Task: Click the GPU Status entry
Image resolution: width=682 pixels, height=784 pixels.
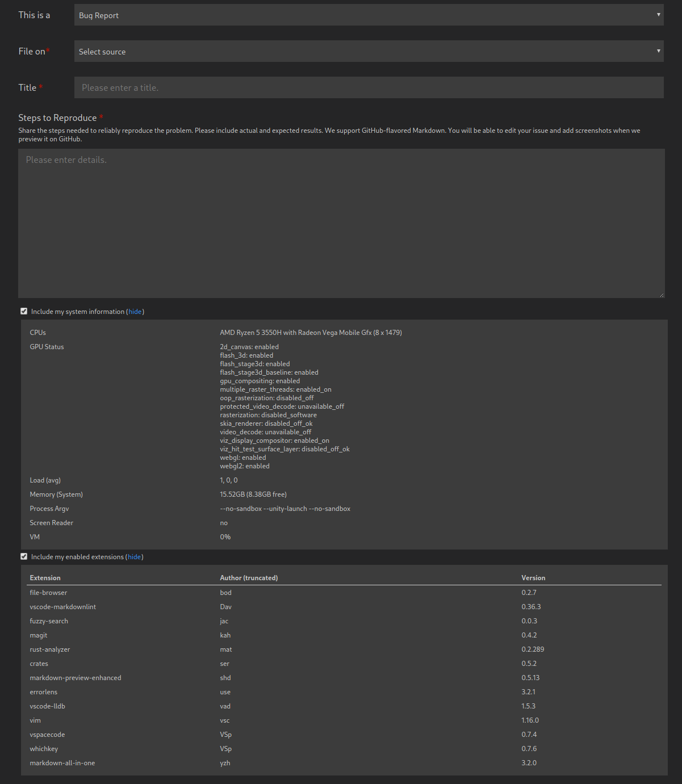Action: [x=47, y=346]
